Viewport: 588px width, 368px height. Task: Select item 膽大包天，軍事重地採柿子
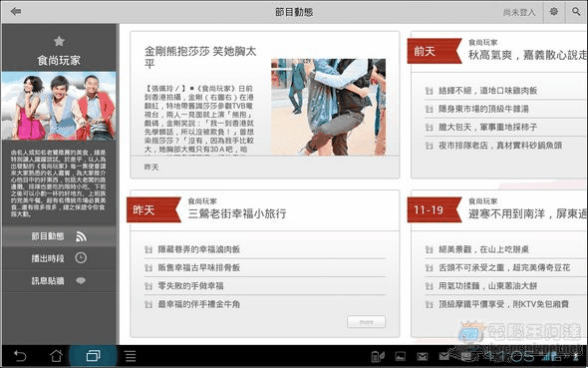(488, 128)
